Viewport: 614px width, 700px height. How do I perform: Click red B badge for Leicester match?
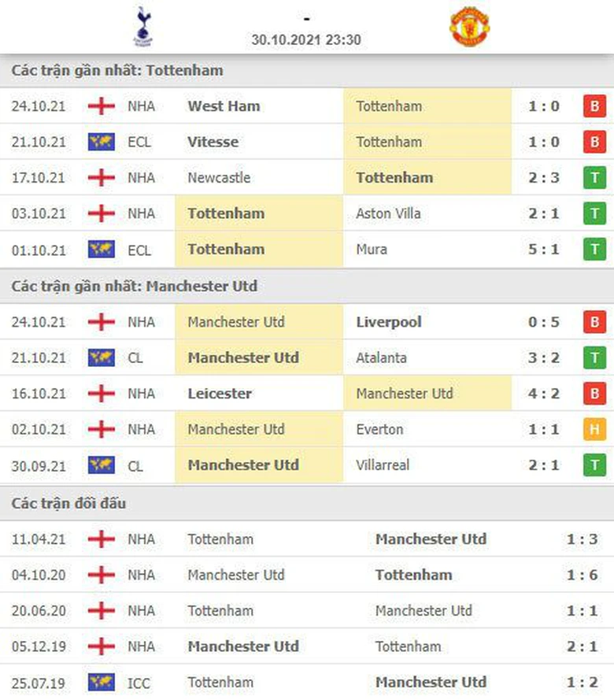point(594,394)
